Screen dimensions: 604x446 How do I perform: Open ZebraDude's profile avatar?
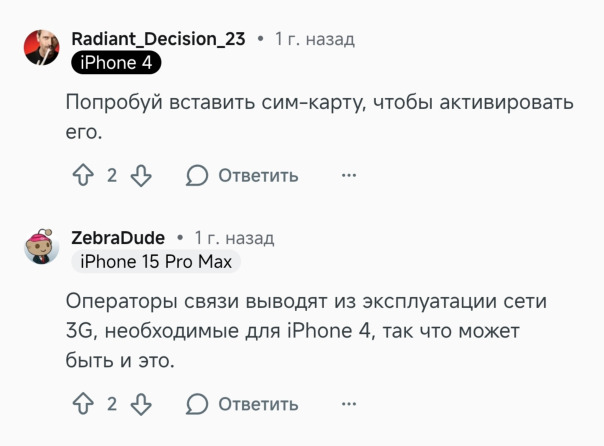42,246
